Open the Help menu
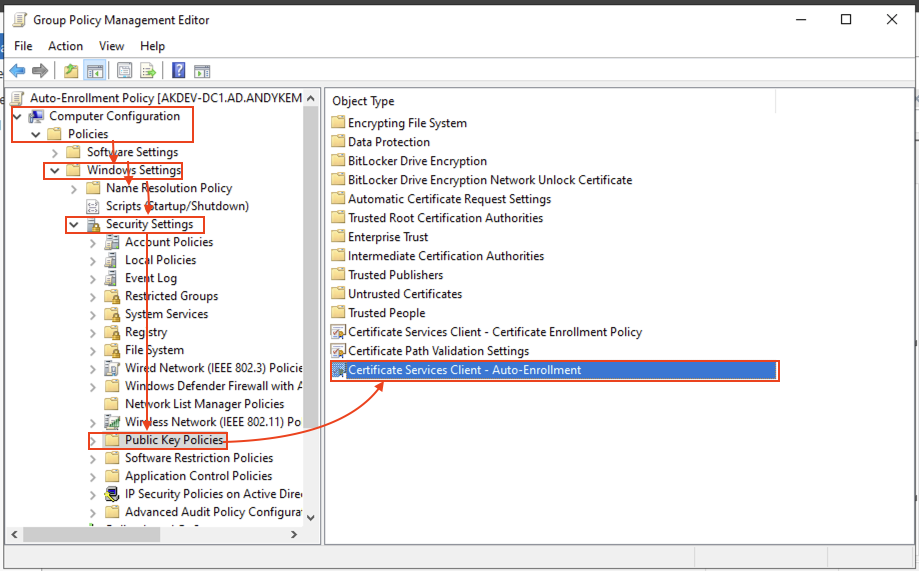919x571 pixels. pos(152,46)
